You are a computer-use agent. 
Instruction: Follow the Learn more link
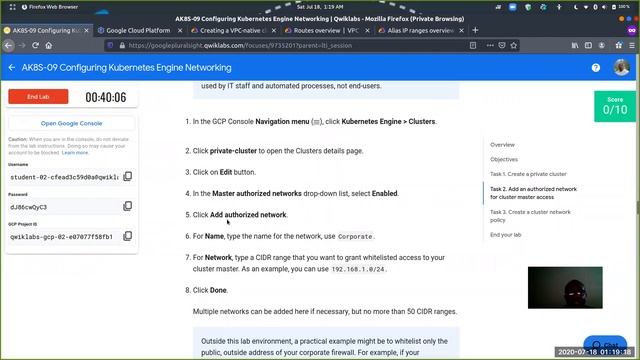click(75, 153)
